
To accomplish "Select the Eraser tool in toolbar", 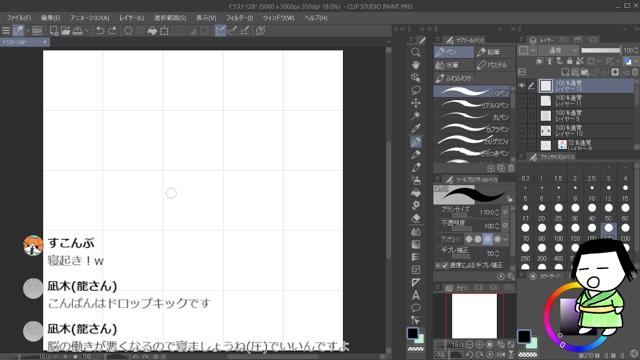I will coord(416,218).
